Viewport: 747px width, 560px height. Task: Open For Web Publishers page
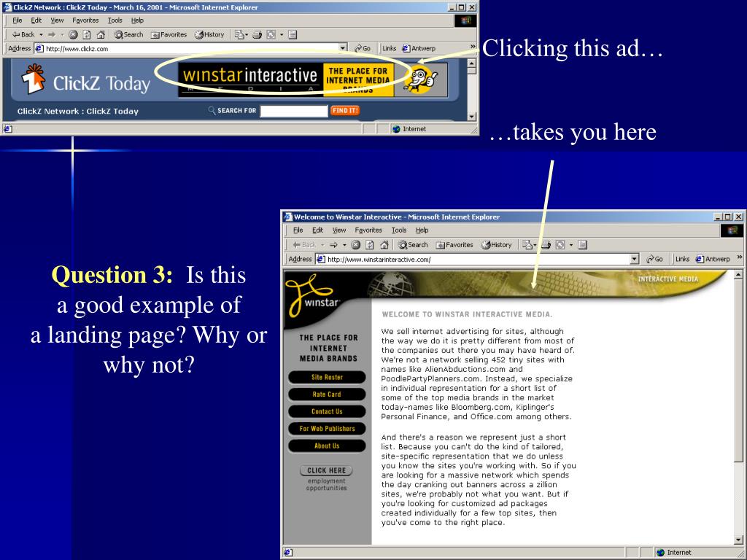click(x=327, y=429)
